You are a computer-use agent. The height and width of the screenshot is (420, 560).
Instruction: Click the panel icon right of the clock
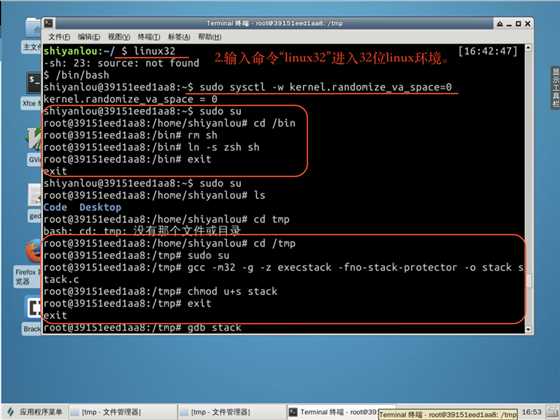552,412
